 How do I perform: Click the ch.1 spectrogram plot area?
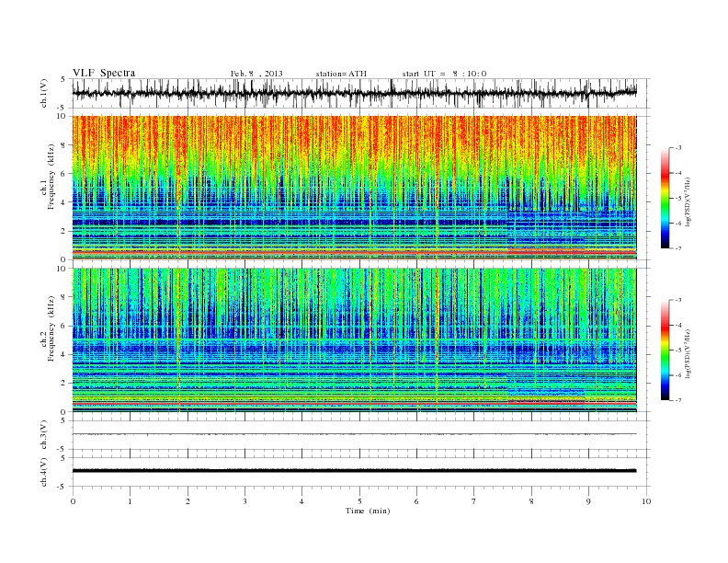point(355,188)
